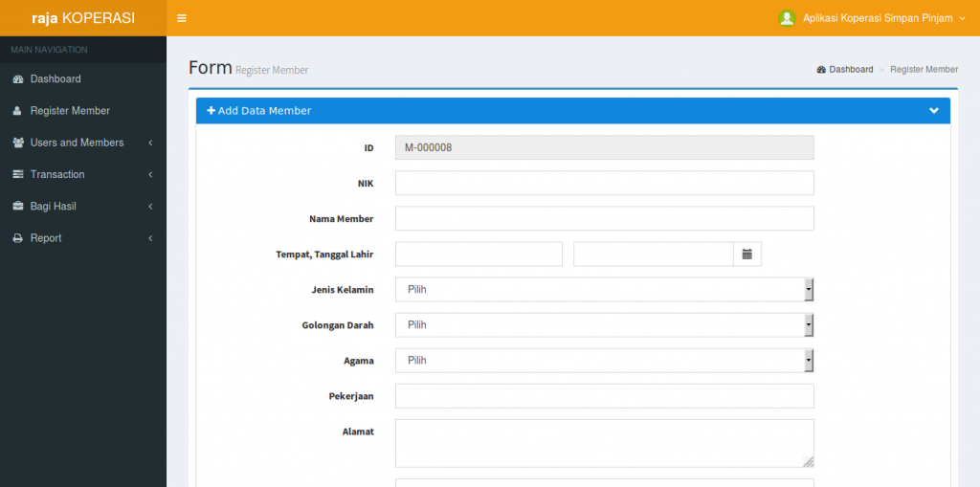Click the MAIN NAVIGATION header text
The image size is (980, 487).
pyautogui.click(x=49, y=50)
